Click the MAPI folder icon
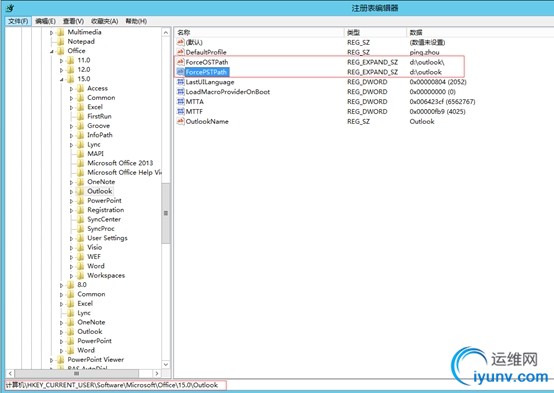Image resolution: width=554 pixels, height=393 pixels. pyautogui.click(x=81, y=154)
